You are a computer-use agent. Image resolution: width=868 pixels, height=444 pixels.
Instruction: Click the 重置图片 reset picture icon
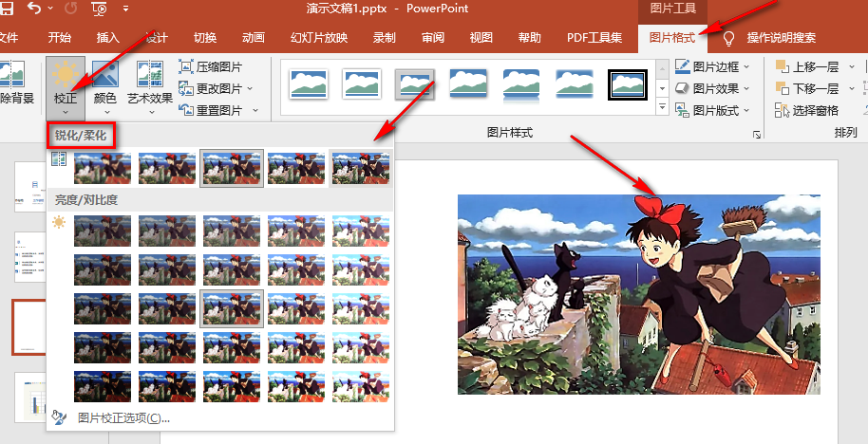click(186, 110)
